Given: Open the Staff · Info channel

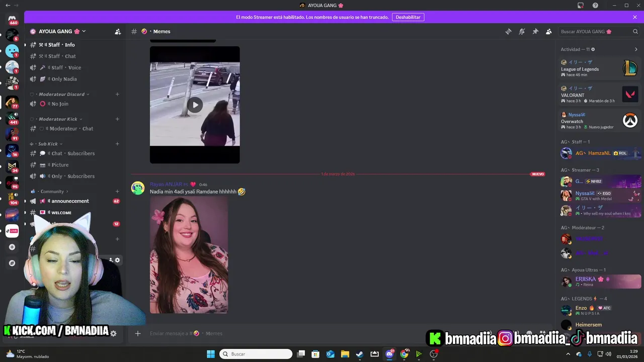Looking at the screenshot, I should point(75,45).
